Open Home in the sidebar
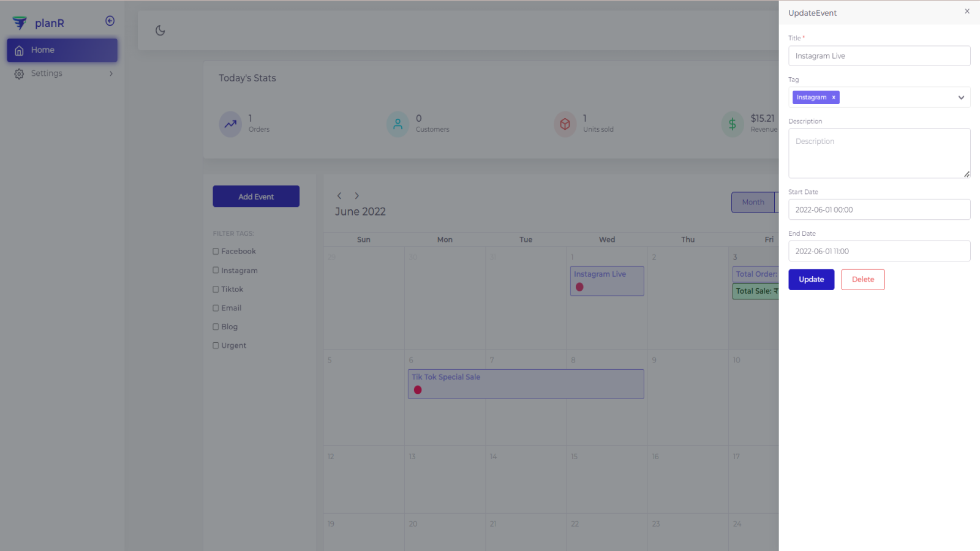This screenshot has height=551, width=980. 62,50
